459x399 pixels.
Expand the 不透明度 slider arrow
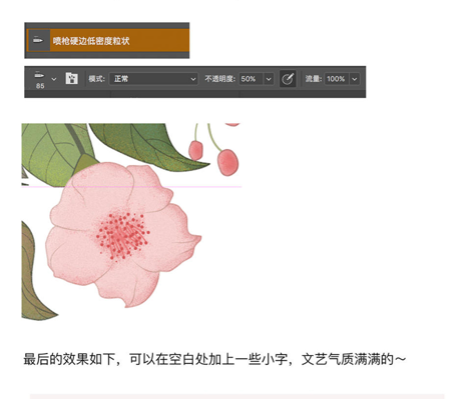coord(269,79)
